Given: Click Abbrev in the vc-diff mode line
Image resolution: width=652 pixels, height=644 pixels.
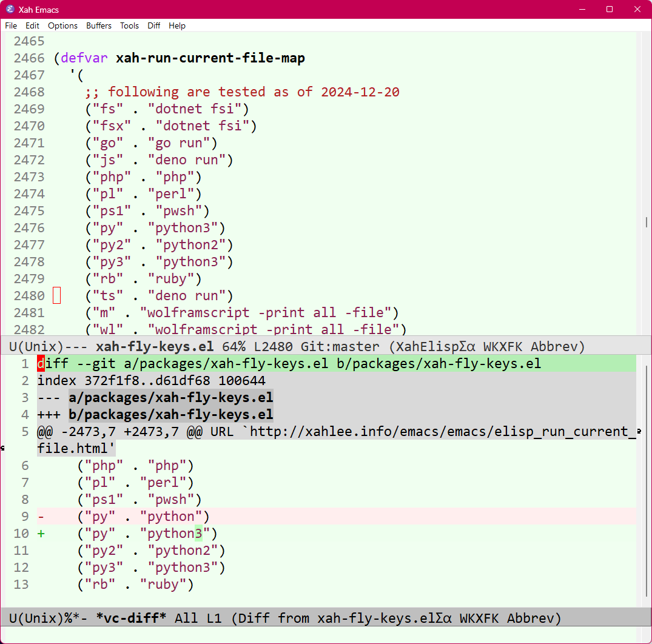Looking at the screenshot, I should (530, 618).
